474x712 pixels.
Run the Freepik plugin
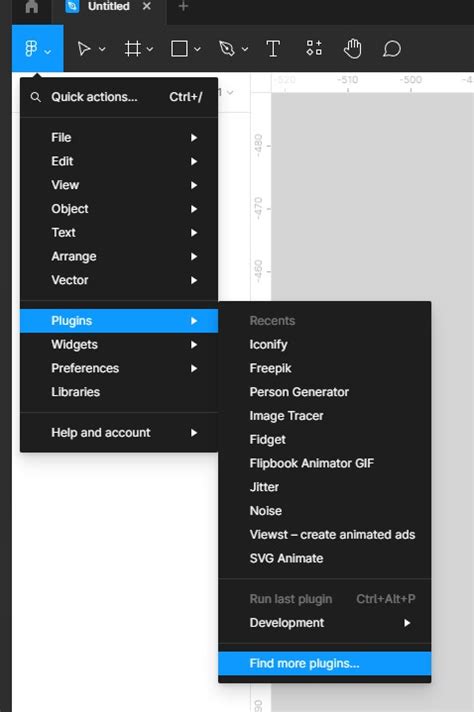pyautogui.click(x=325, y=368)
